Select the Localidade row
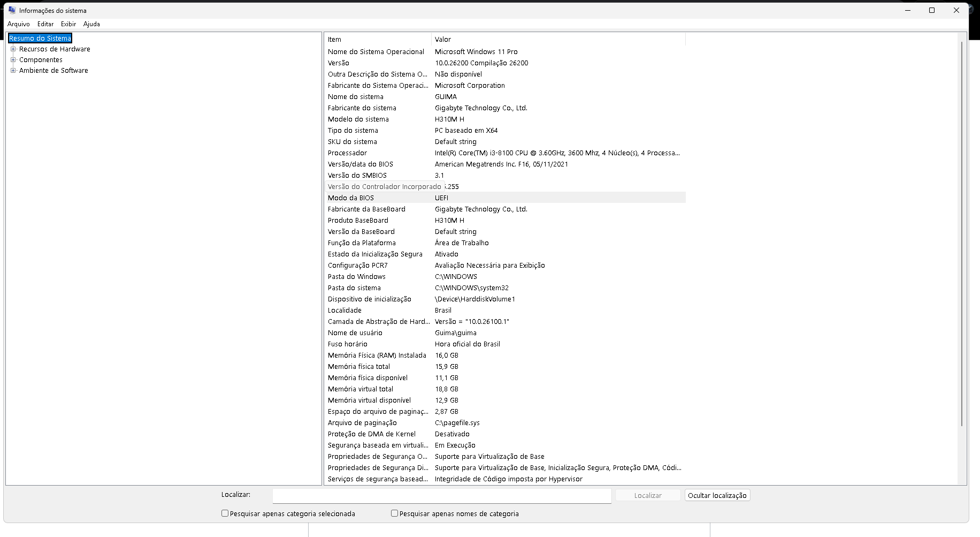Image resolution: width=980 pixels, height=537 pixels. click(x=505, y=311)
